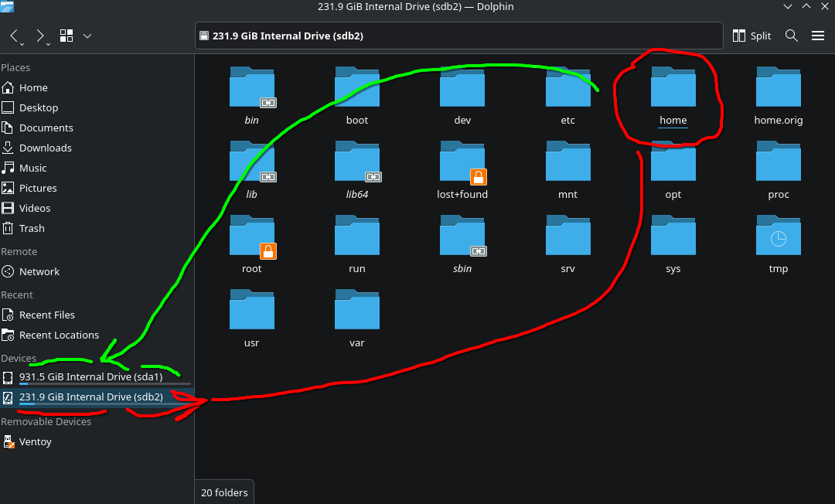Click the Removable Devices section header
The image size is (835, 504).
tap(46, 421)
